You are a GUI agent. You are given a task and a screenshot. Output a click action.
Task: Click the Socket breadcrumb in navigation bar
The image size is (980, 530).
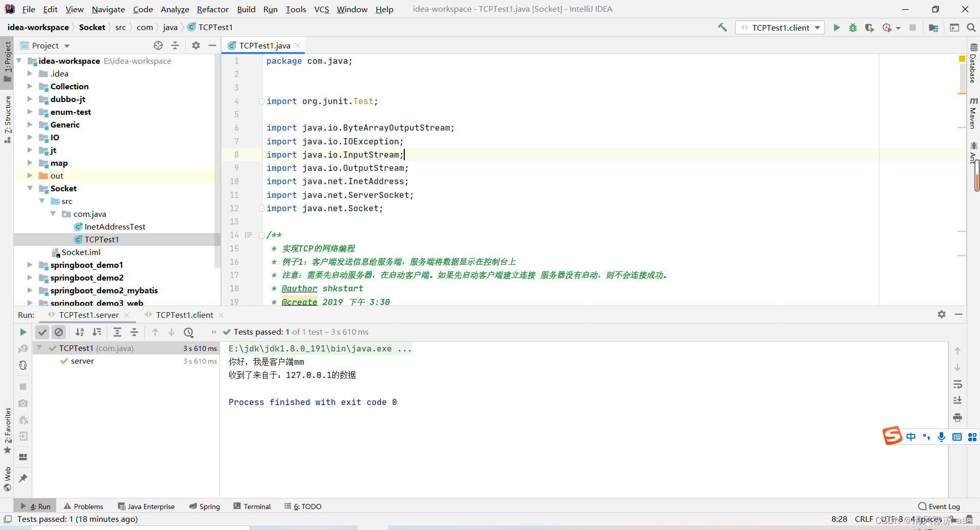click(92, 28)
